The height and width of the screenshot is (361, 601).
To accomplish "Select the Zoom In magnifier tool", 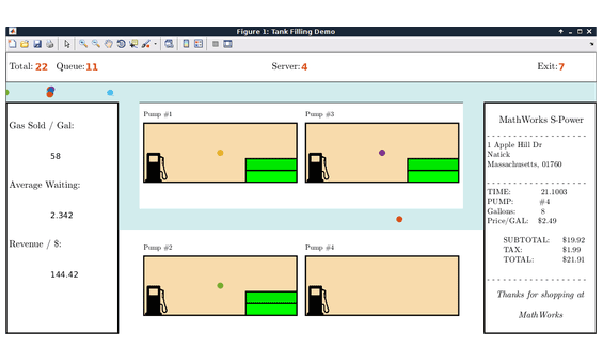I will pyautogui.click(x=83, y=44).
